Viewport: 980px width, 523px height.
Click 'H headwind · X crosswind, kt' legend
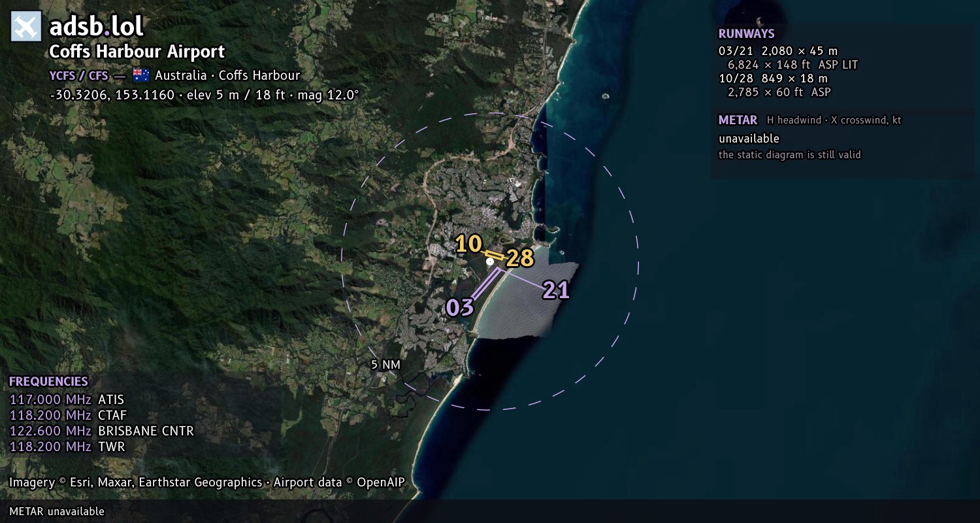pyautogui.click(x=834, y=120)
